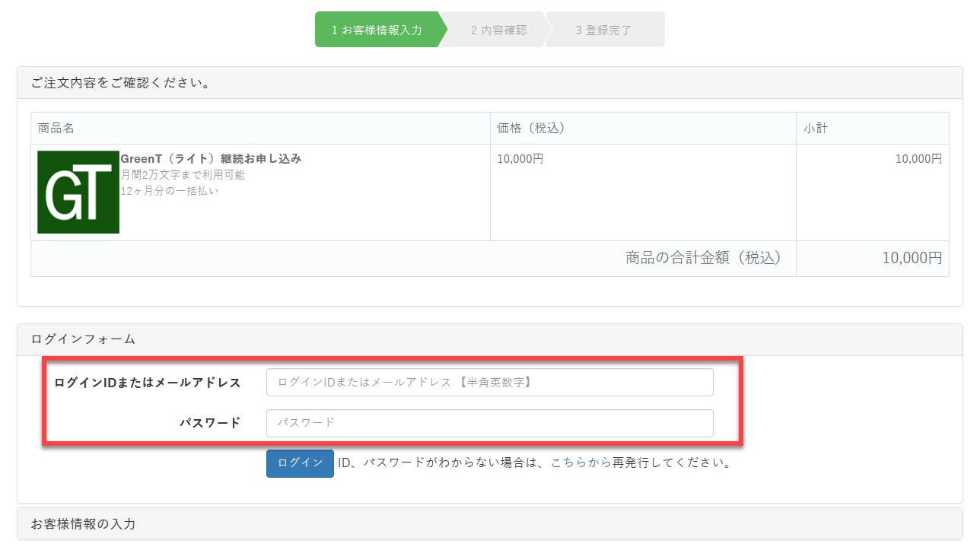The image size is (980, 550).
Task: Click the ご注文内容をご確認ください panel header
Action: pyautogui.click(x=121, y=83)
